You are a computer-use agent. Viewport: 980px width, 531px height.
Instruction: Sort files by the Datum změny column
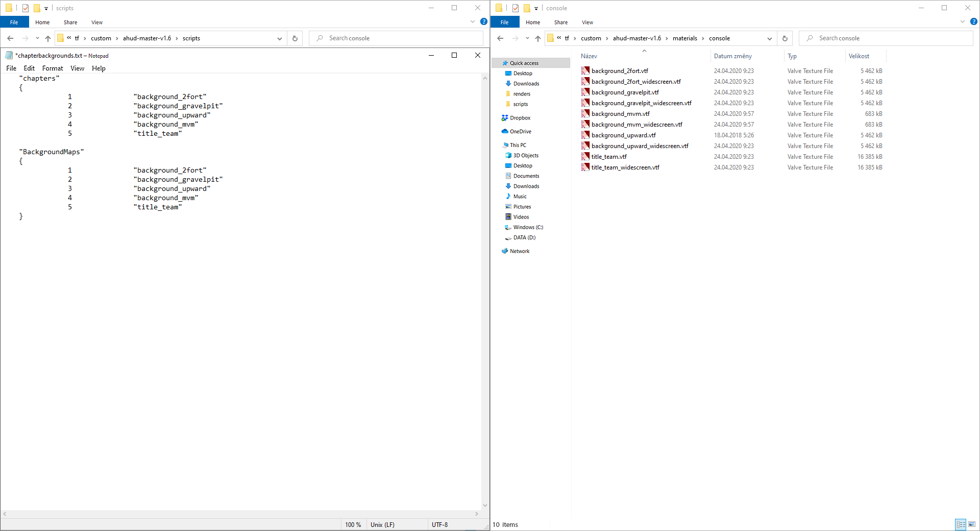pyautogui.click(x=732, y=56)
